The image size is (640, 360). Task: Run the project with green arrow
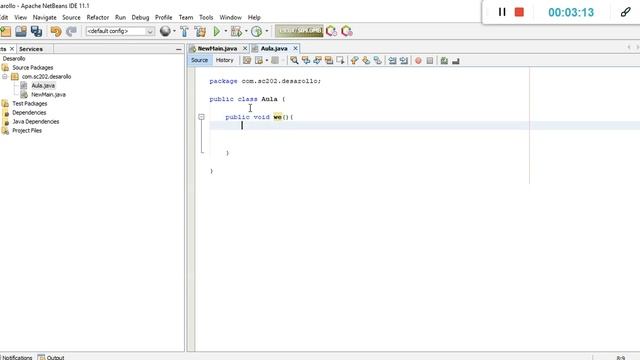click(217, 31)
